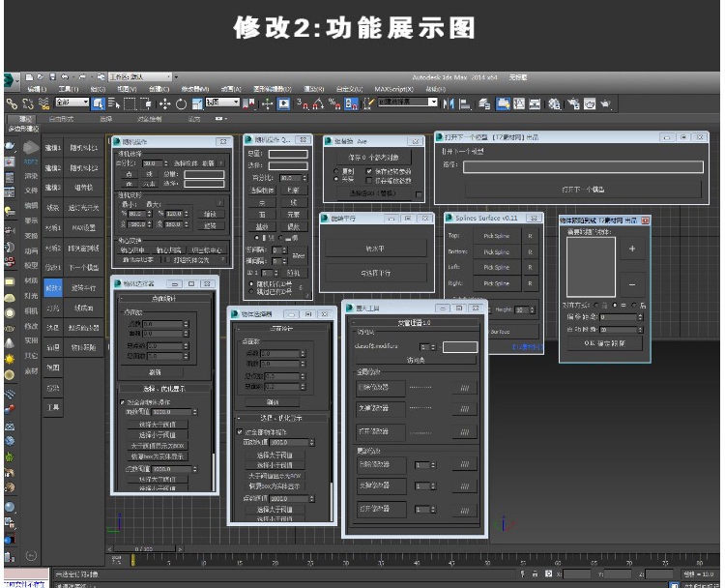The image size is (725, 588).
Task: Select the first radio above 随机 ID options
Action: 257,237
